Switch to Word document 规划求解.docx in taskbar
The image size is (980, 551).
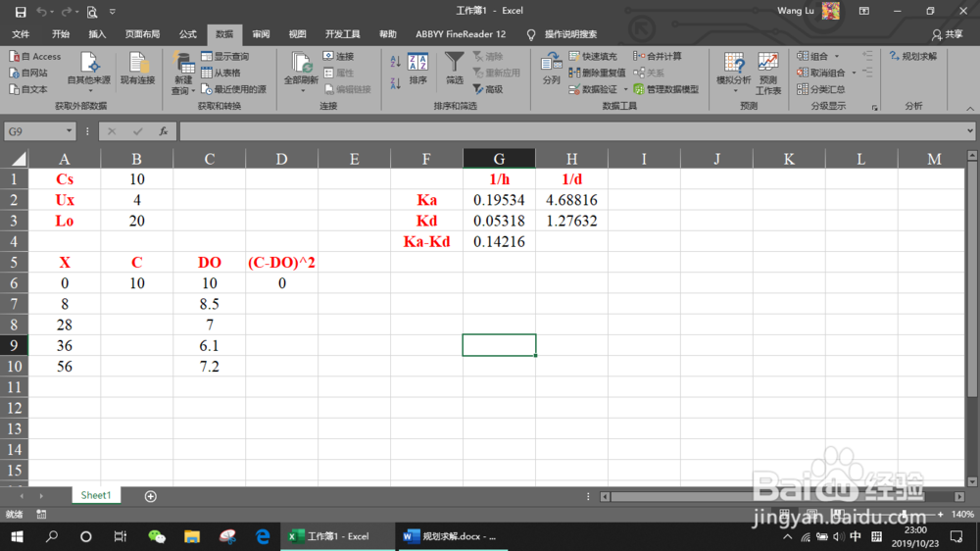[451, 536]
